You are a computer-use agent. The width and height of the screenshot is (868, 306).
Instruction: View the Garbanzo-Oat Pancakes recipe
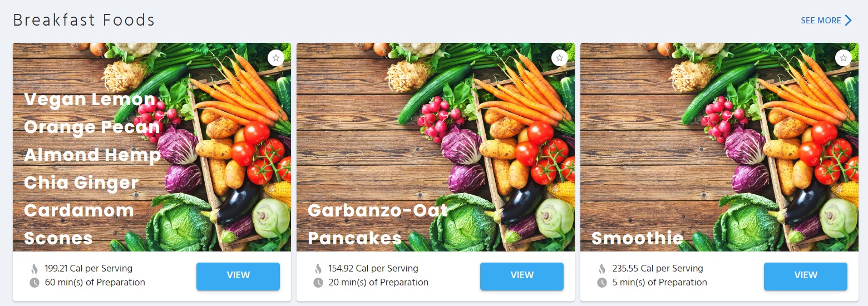coord(522,276)
